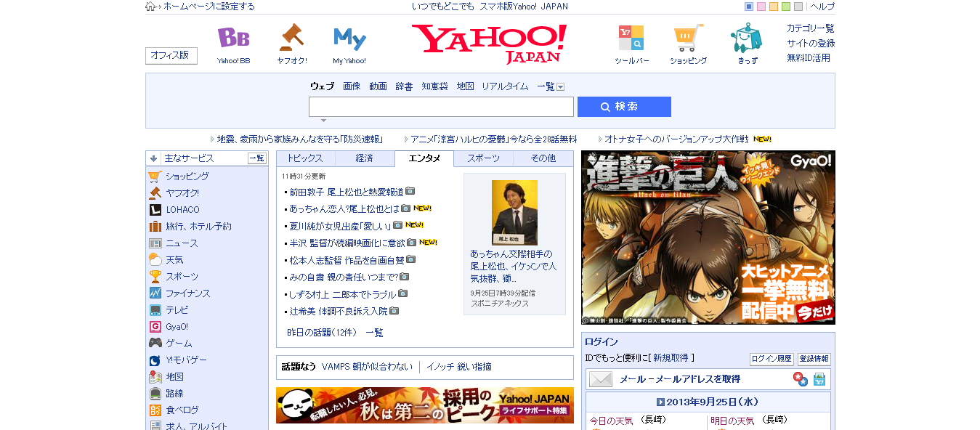Open headline 松本人志監督 作品を自画自賛
980x430 pixels.
coord(347,260)
